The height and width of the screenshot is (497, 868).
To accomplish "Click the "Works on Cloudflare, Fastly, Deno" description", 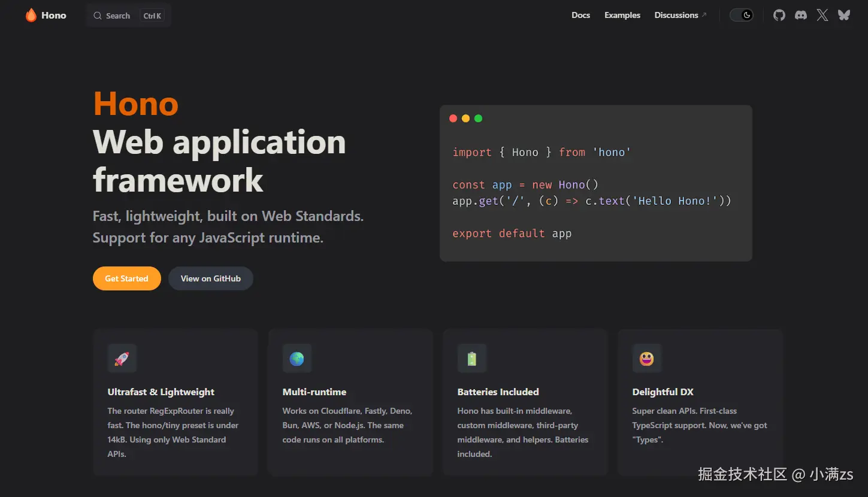I will click(x=347, y=425).
